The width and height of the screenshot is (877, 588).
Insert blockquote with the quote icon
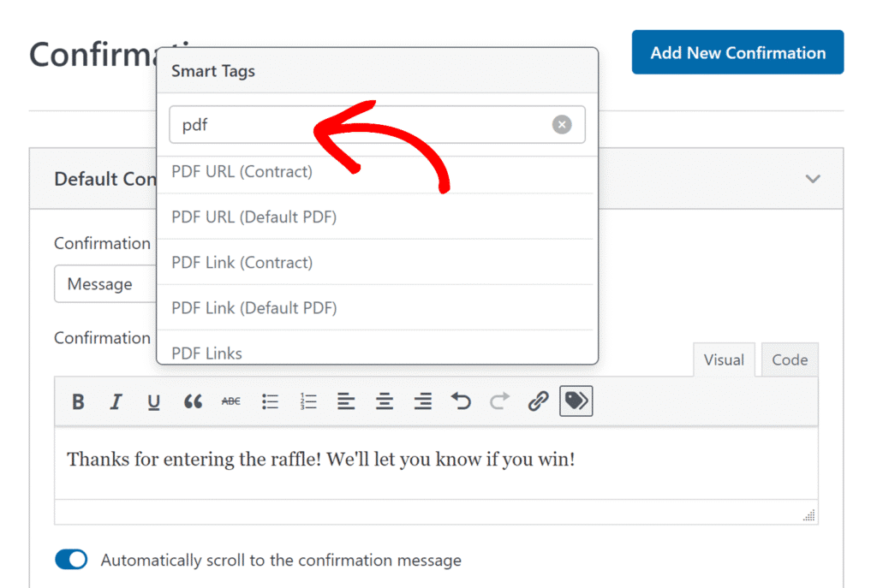tap(193, 401)
